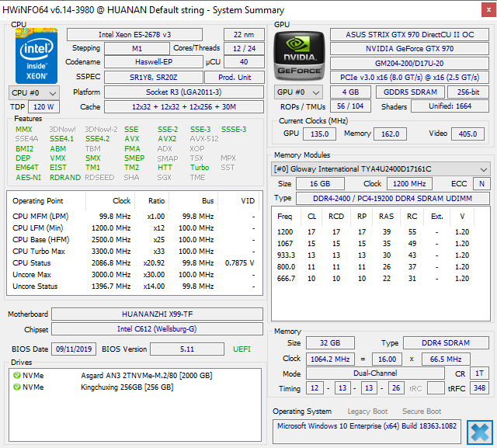Click the AVX2 feature label

[167, 139]
